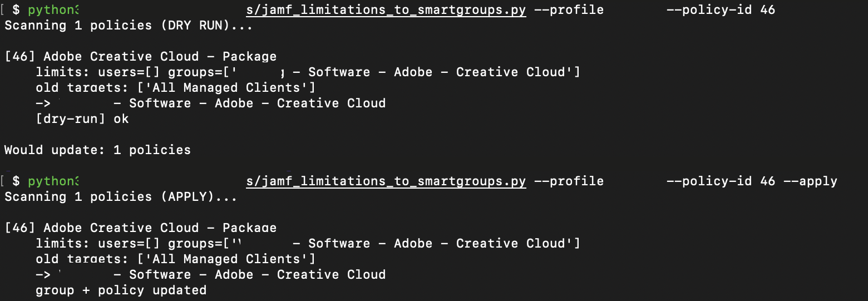Click the '[dry-run] ok' output line
868x301 pixels.
82,119
